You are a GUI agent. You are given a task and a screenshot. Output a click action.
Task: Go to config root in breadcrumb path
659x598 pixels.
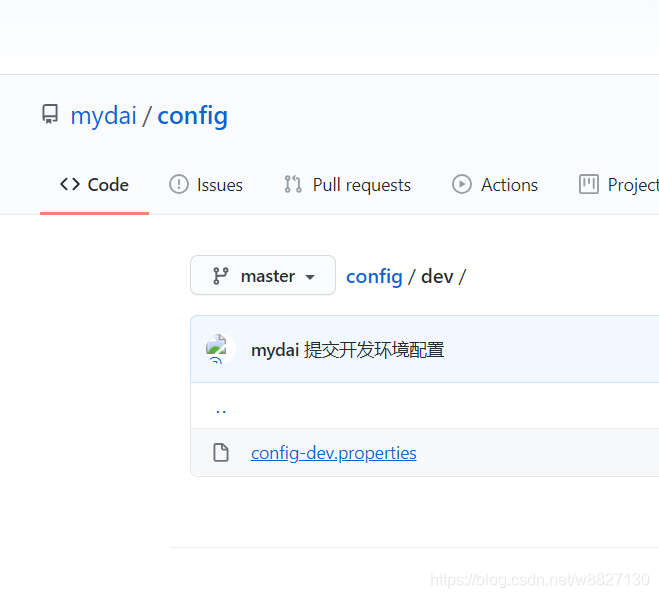374,277
